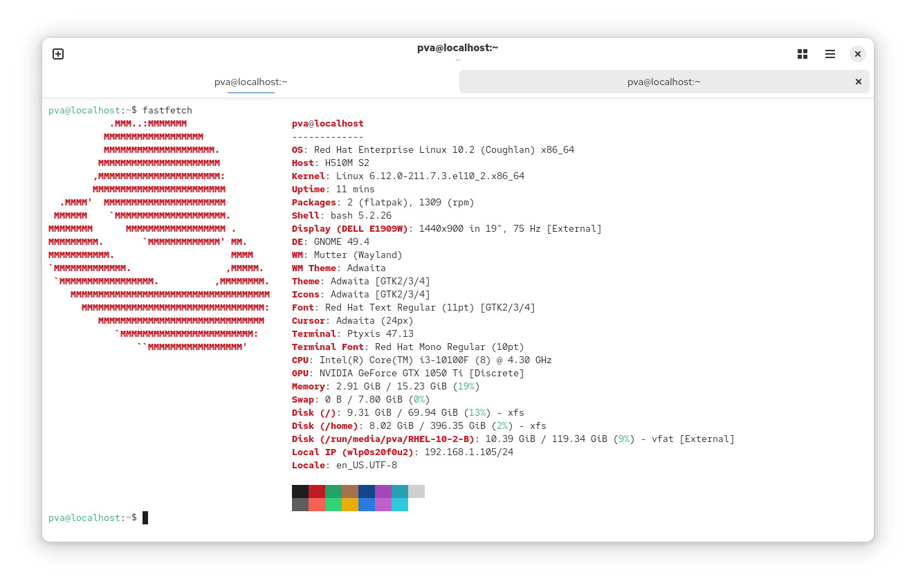This screenshot has width=916, height=588.
Task: Click the DE 'GNOME 49.4' value
Action: click(342, 241)
